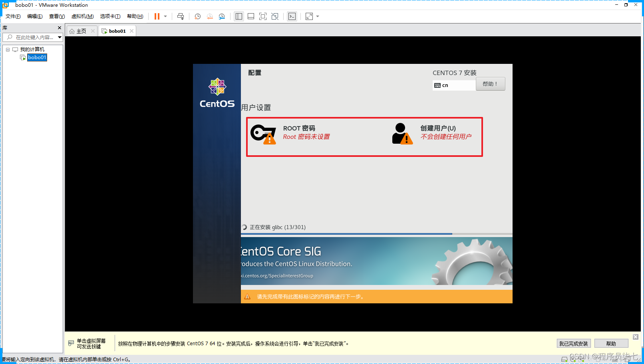Click the ROOT 密码 option in installer
Screen dimensions: 644x364
pos(299,128)
